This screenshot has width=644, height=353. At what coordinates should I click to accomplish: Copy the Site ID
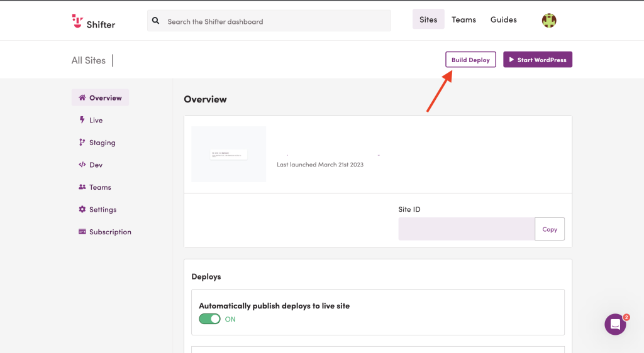[x=550, y=229]
